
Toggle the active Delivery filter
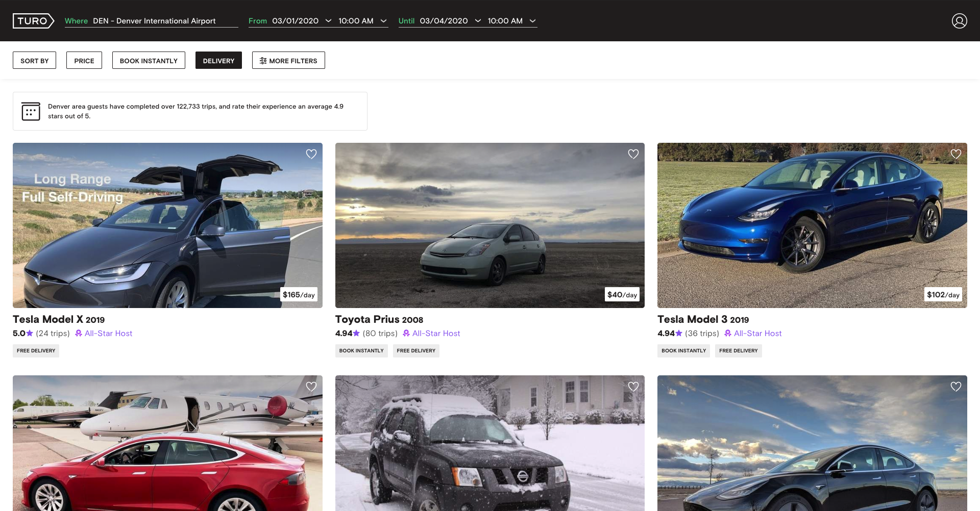(218, 61)
